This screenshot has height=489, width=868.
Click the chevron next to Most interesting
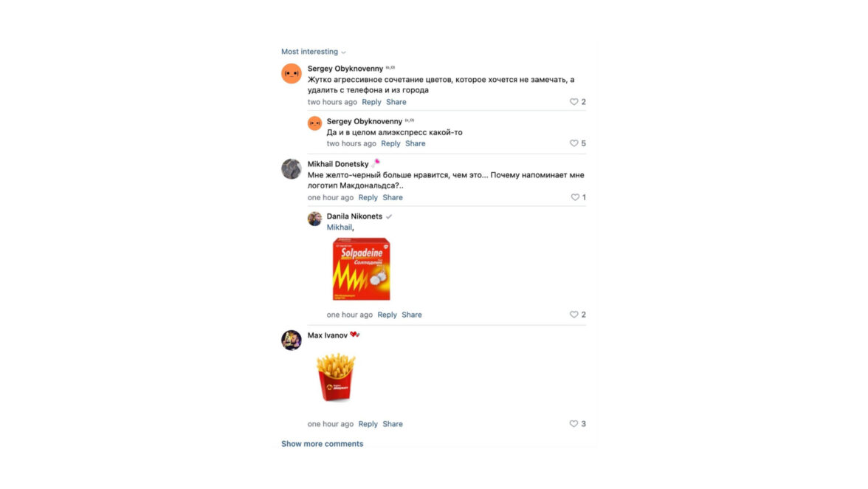click(343, 52)
